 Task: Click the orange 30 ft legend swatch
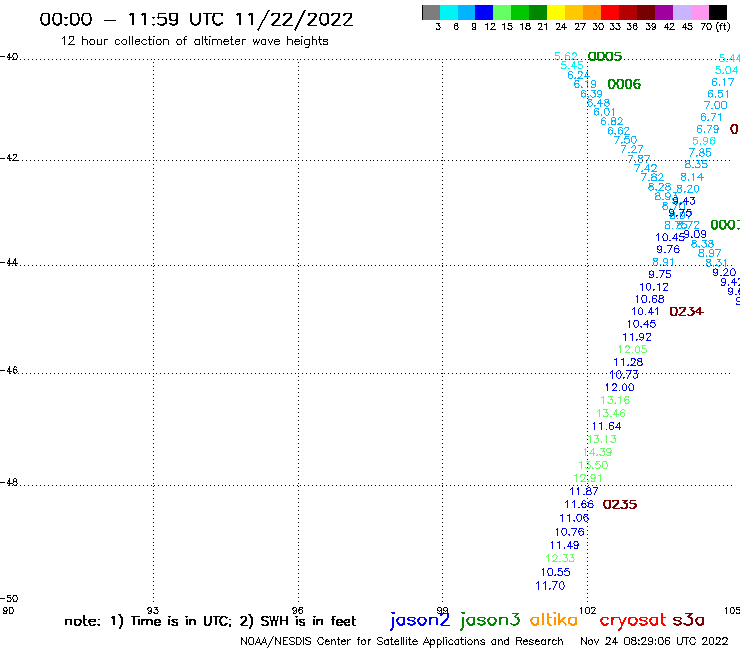[x=592, y=12]
